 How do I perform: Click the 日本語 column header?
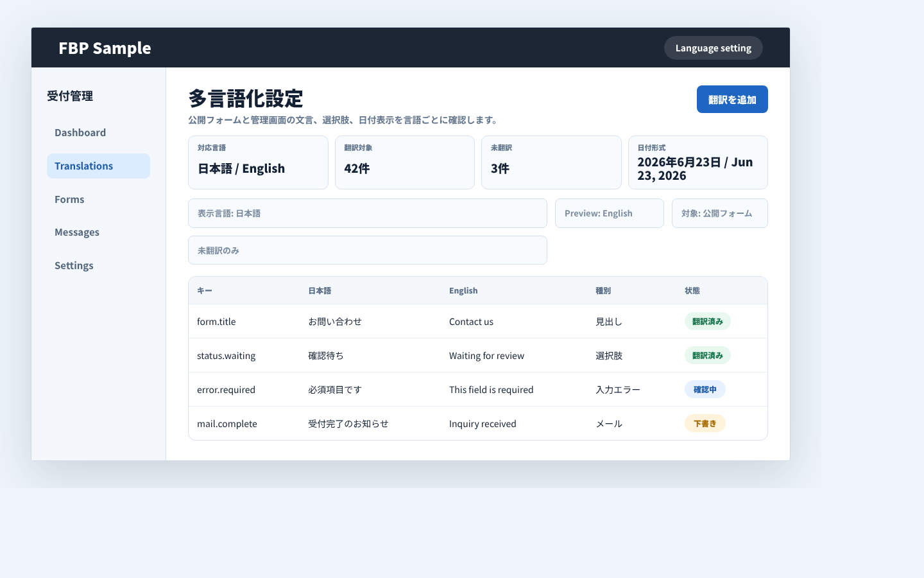(320, 291)
